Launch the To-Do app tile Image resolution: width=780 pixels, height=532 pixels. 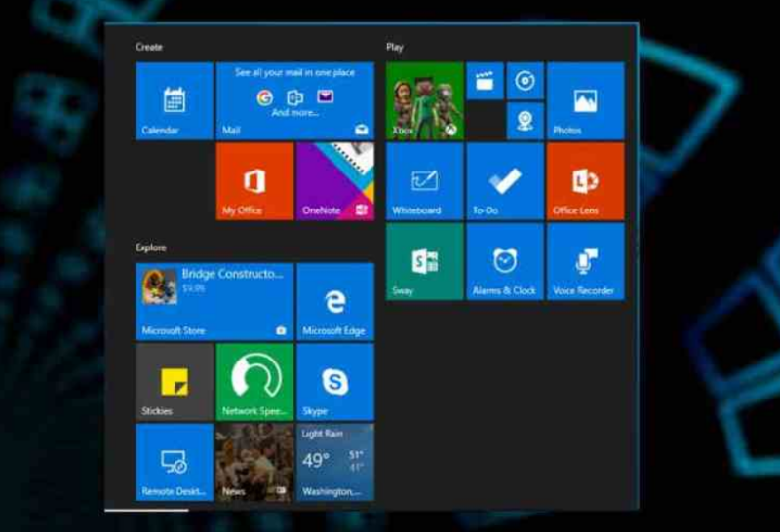(x=504, y=181)
